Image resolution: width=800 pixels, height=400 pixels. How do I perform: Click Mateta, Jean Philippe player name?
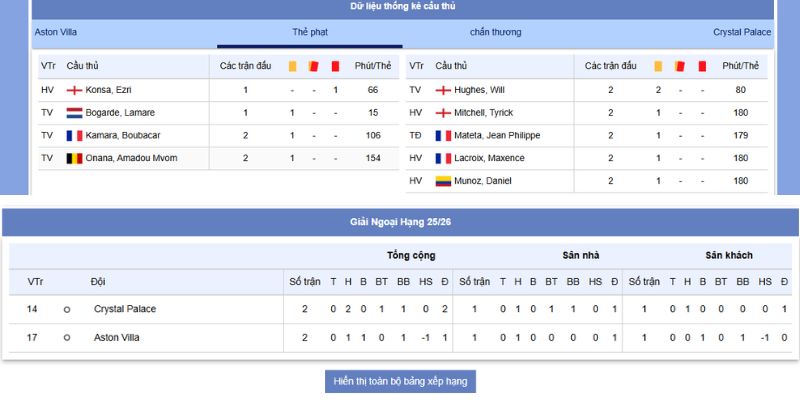pyautogui.click(x=497, y=136)
